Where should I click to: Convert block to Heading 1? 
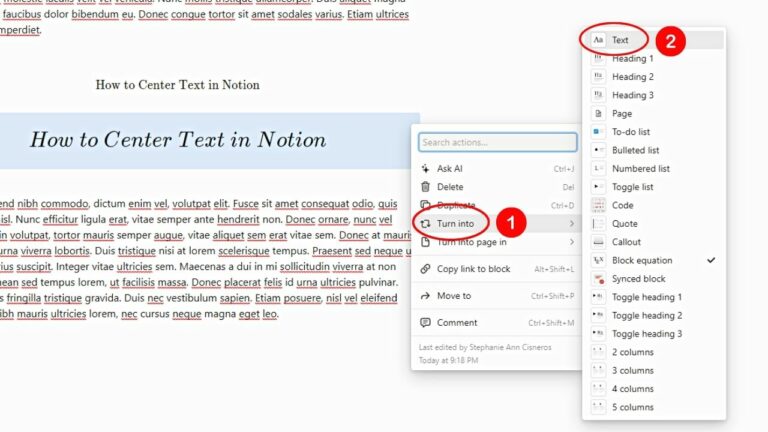click(654, 58)
